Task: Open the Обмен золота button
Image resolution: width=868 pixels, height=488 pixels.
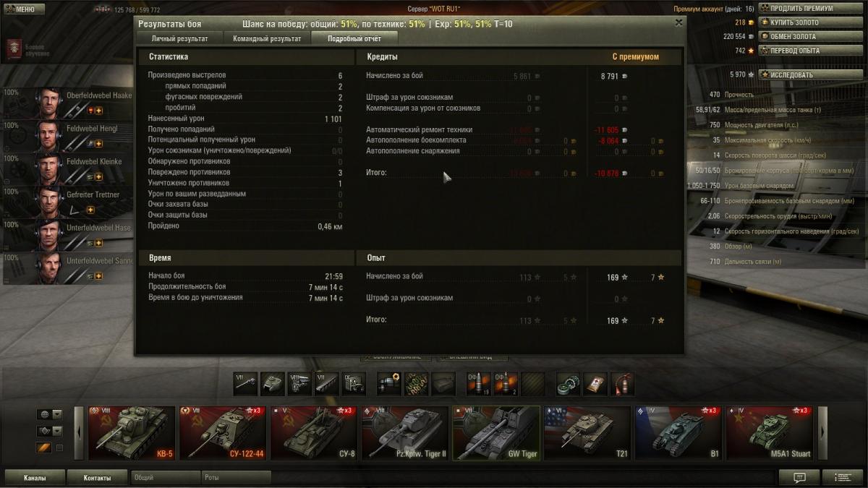Action: [810, 36]
